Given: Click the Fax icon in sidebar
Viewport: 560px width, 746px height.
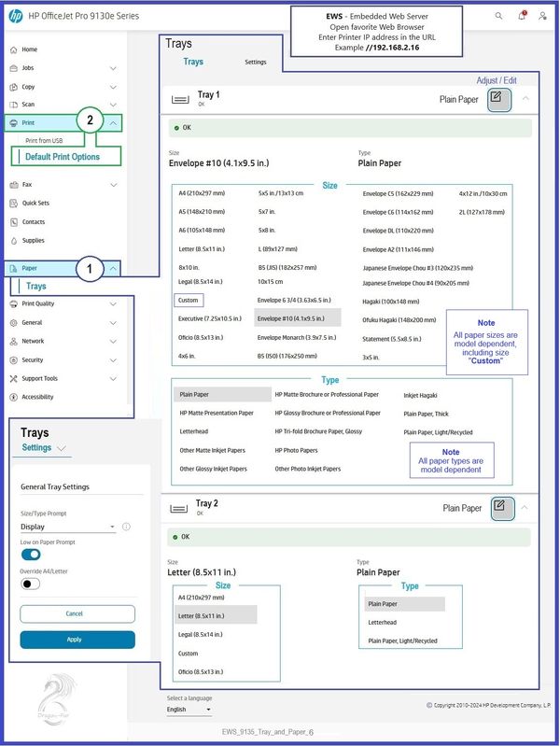Looking at the screenshot, I should tap(13, 185).
